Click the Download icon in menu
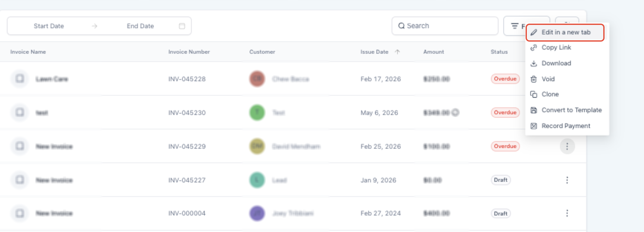This screenshot has height=232, width=644. point(534,63)
